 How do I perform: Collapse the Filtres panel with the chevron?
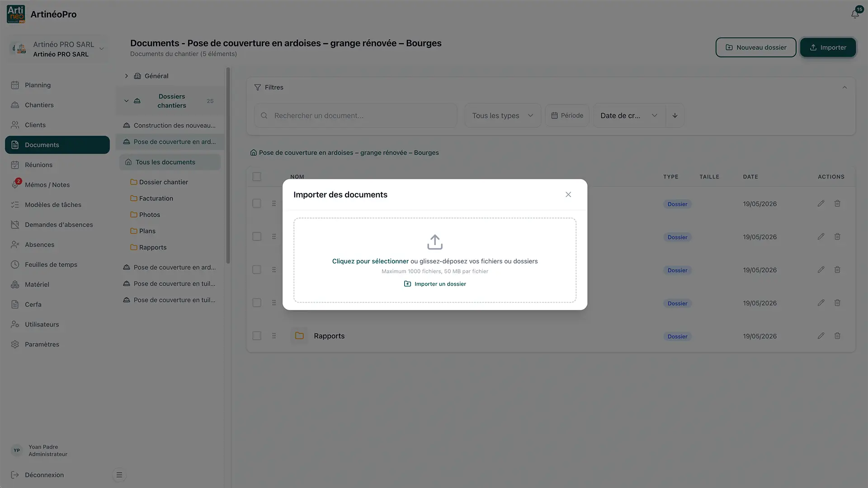point(844,87)
